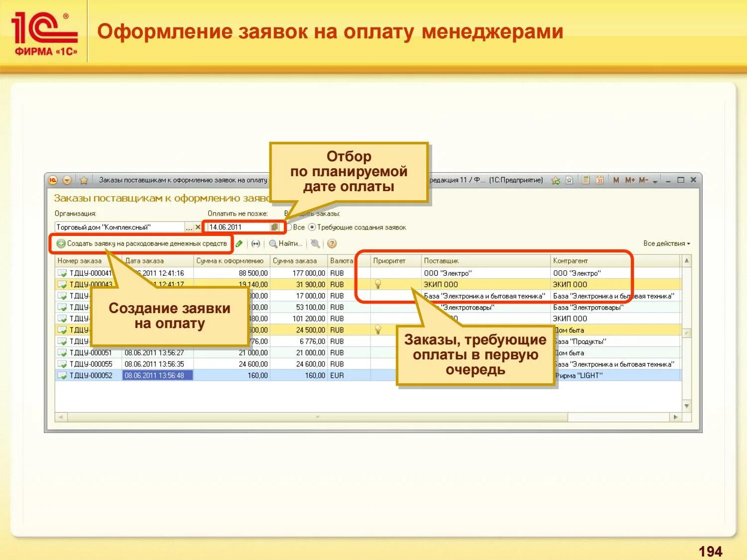Click counterparty cell База "Электротовары"
Image resolution: width=747 pixels, height=560 pixels.
(x=615, y=307)
